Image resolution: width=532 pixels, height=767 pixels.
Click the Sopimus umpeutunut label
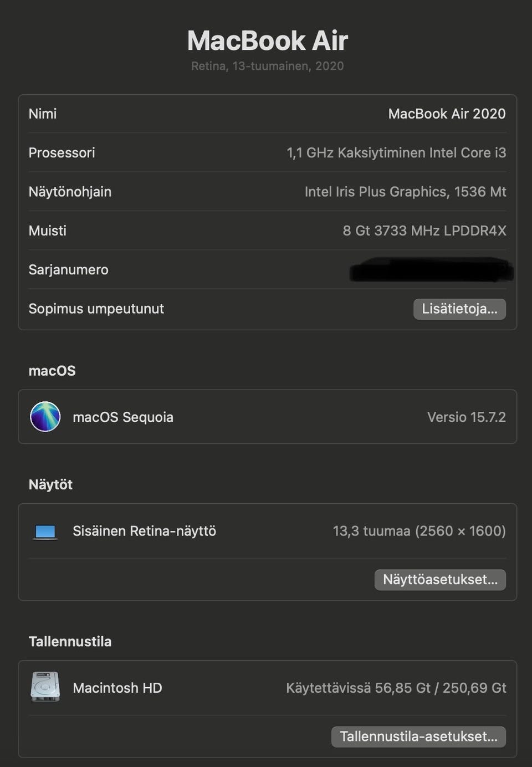pyautogui.click(x=96, y=309)
